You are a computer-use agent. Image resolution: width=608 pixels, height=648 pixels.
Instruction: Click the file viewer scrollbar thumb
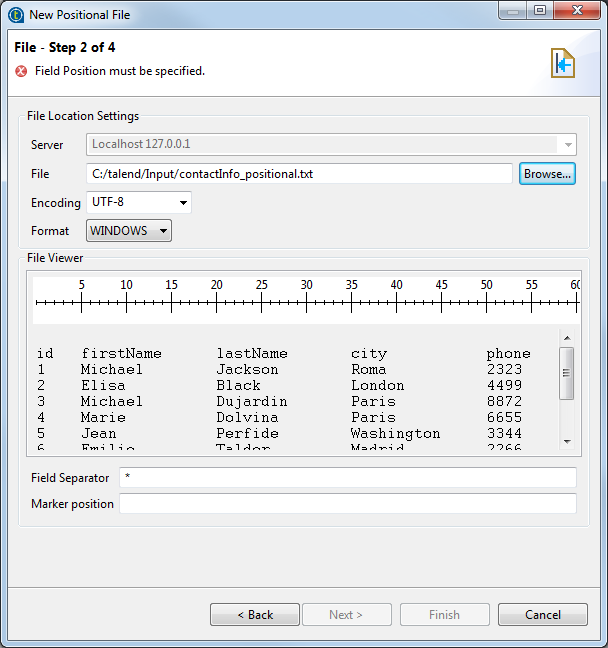567,373
